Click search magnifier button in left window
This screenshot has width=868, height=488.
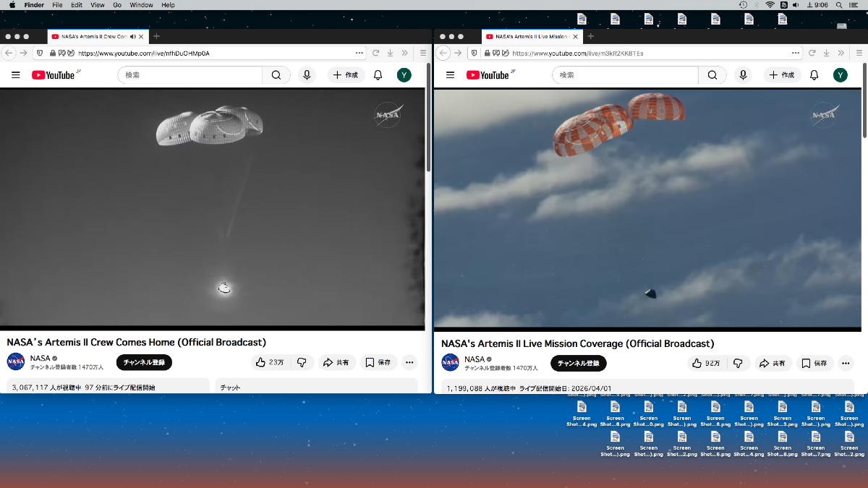276,75
